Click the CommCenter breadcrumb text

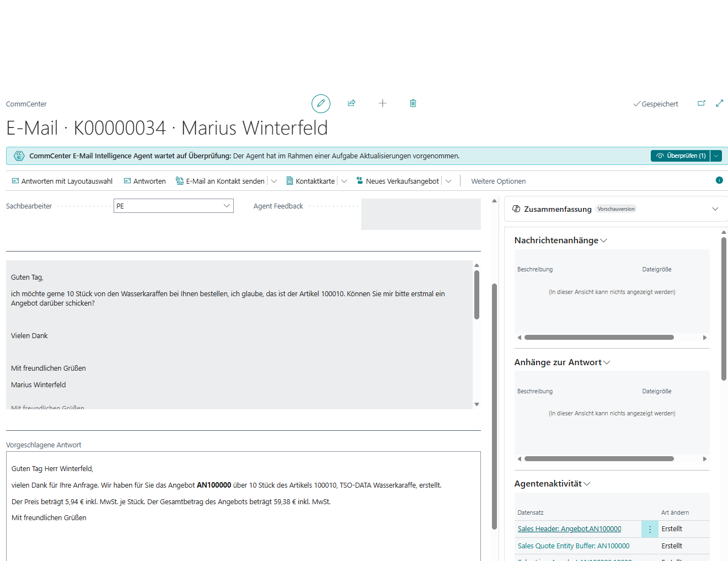(x=26, y=104)
